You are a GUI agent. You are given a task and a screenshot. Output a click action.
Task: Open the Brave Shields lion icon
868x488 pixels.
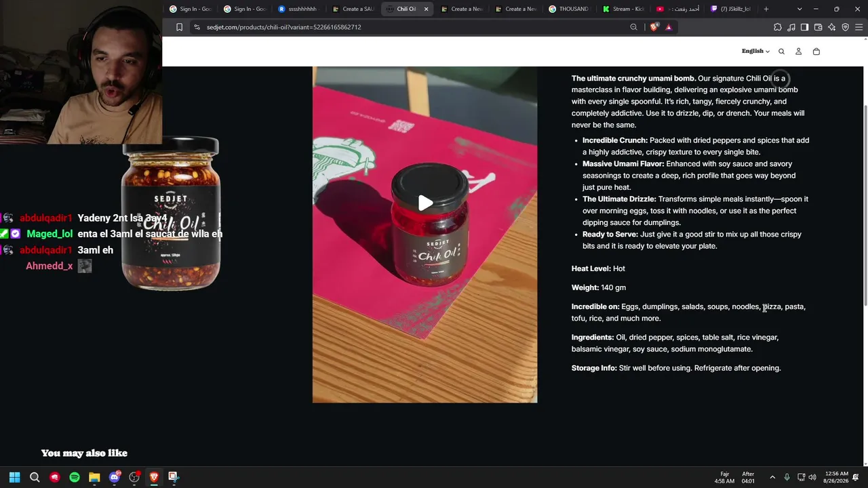pos(654,27)
